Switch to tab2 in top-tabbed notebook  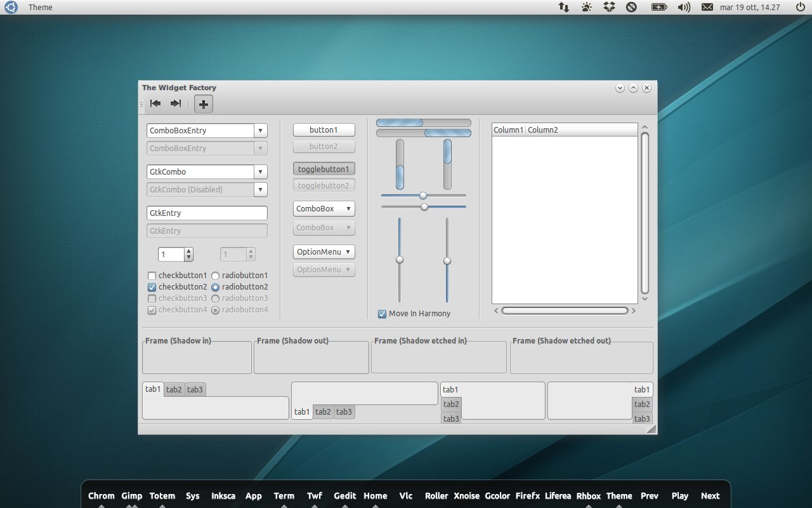[174, 390]
